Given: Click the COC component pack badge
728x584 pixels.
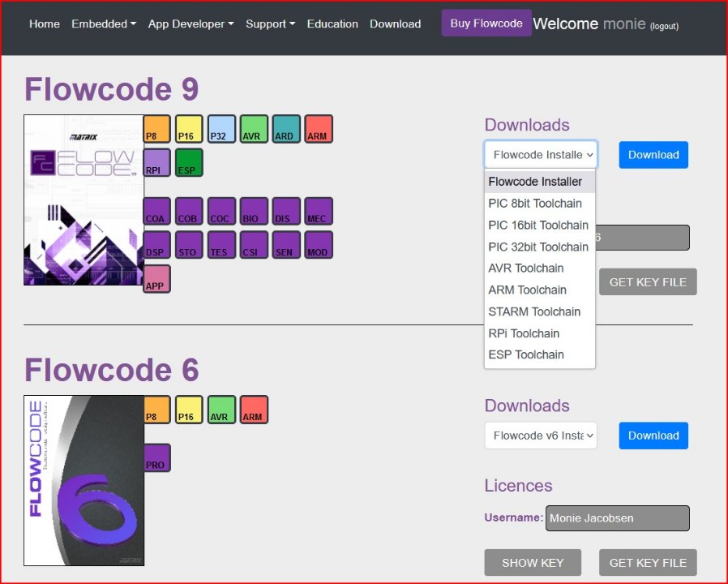Looking at the screenshot, I should coord(221,211).
